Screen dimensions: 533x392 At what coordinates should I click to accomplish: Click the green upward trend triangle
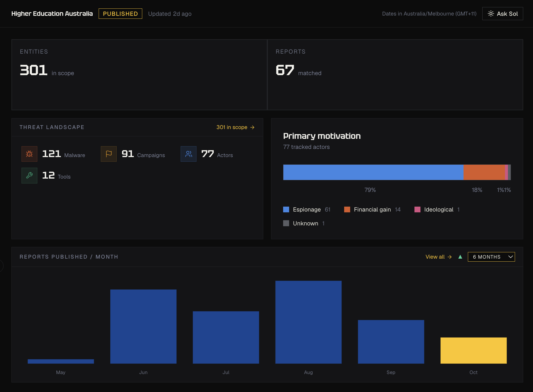tap(460, 257)
